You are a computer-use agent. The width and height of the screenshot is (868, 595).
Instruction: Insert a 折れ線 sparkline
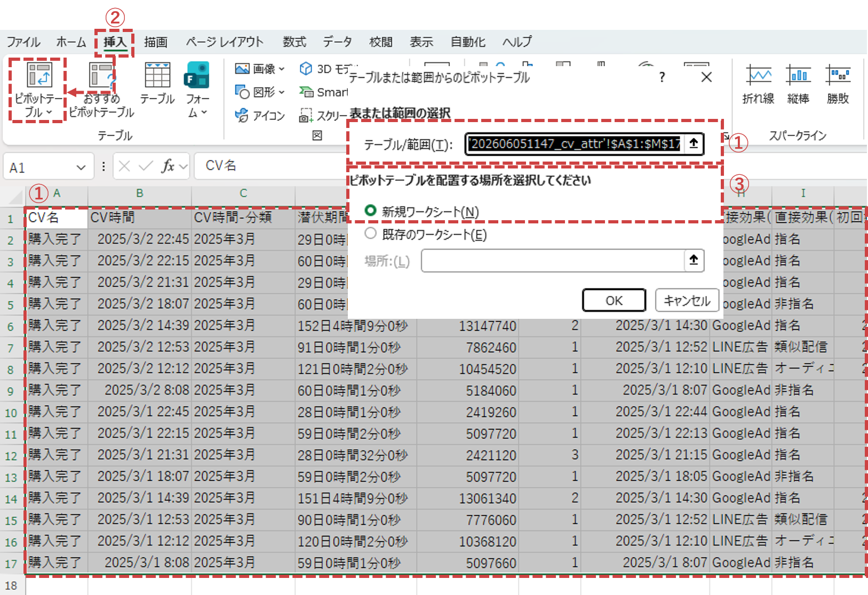pos(758,84)
